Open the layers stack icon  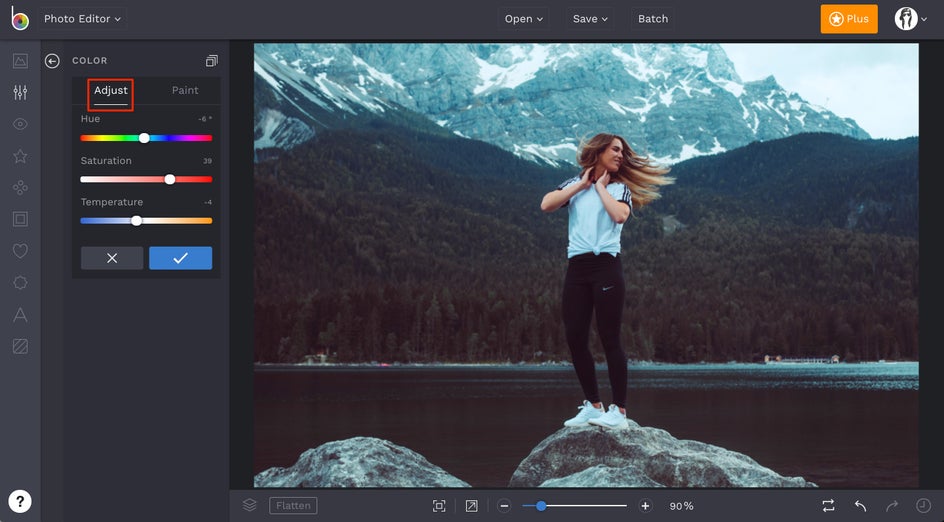point(249,505)
